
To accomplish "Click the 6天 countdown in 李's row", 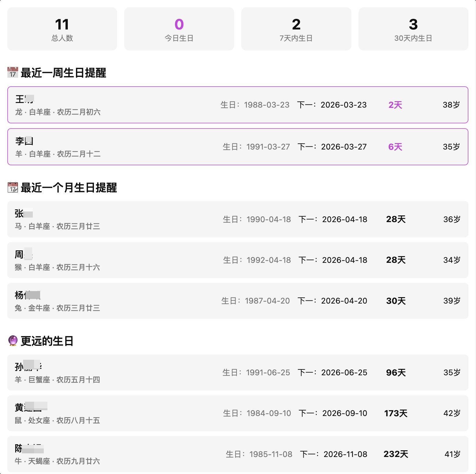I will pos(395,147).
